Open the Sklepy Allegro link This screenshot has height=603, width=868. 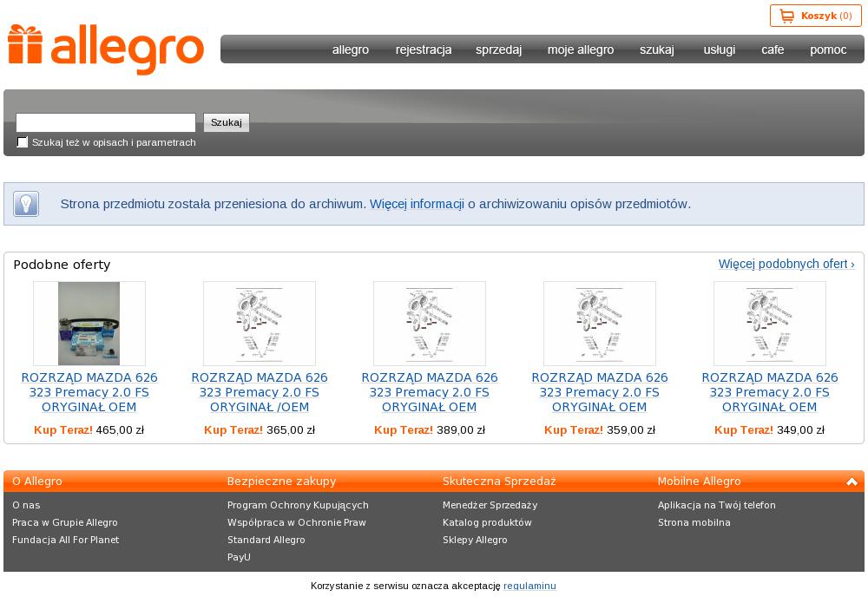tap(475, 540)
